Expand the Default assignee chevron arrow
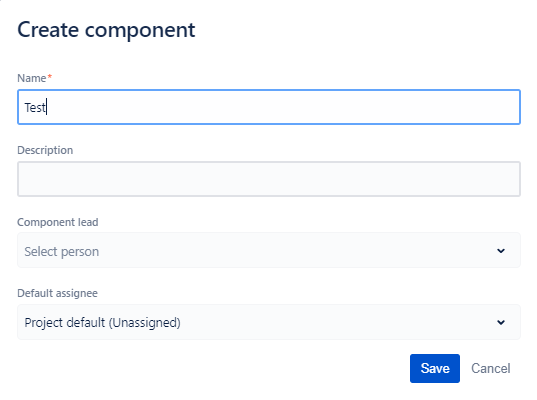 point(501,322)
